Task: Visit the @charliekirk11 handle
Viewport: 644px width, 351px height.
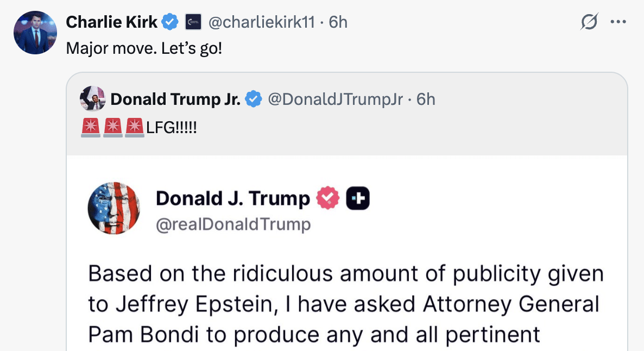Action: pyautogui.click(x=262, y=22)
